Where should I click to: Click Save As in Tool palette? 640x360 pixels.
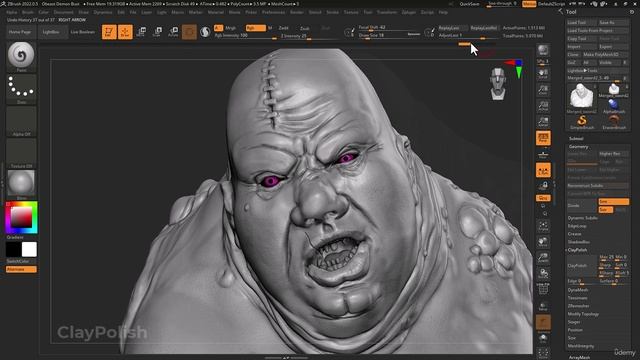coord(613,22)
